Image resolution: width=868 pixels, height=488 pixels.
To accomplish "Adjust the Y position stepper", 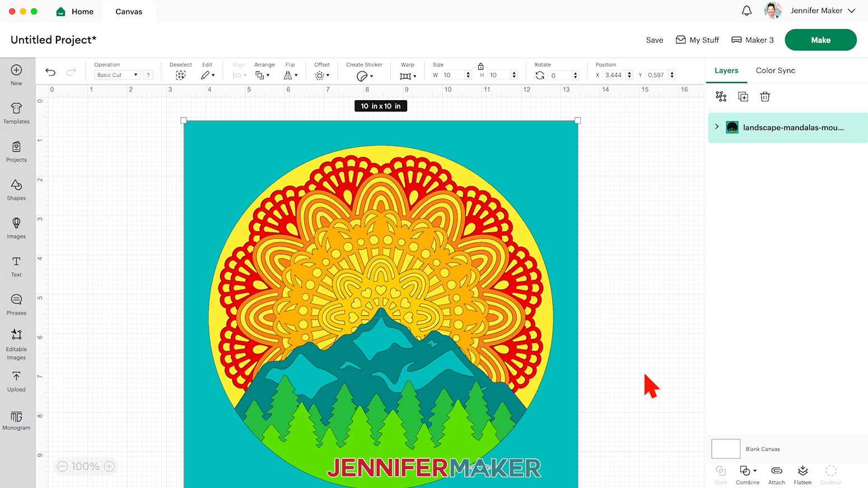I will tap(672, 75).
